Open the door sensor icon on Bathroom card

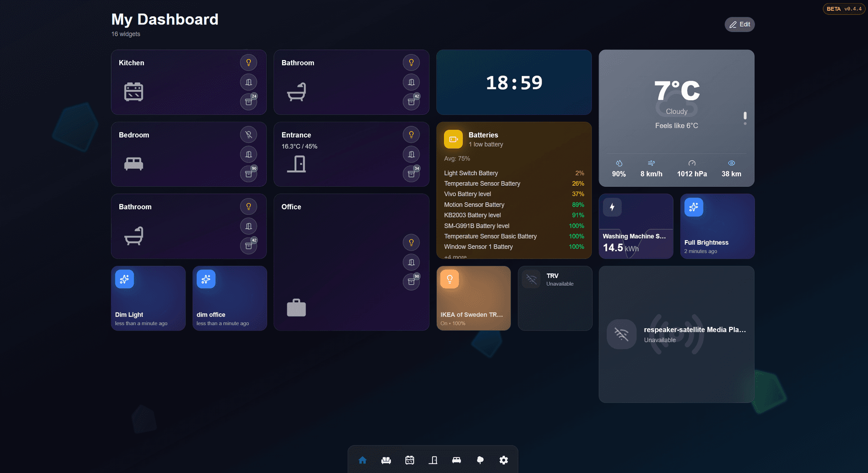(411, 82)
